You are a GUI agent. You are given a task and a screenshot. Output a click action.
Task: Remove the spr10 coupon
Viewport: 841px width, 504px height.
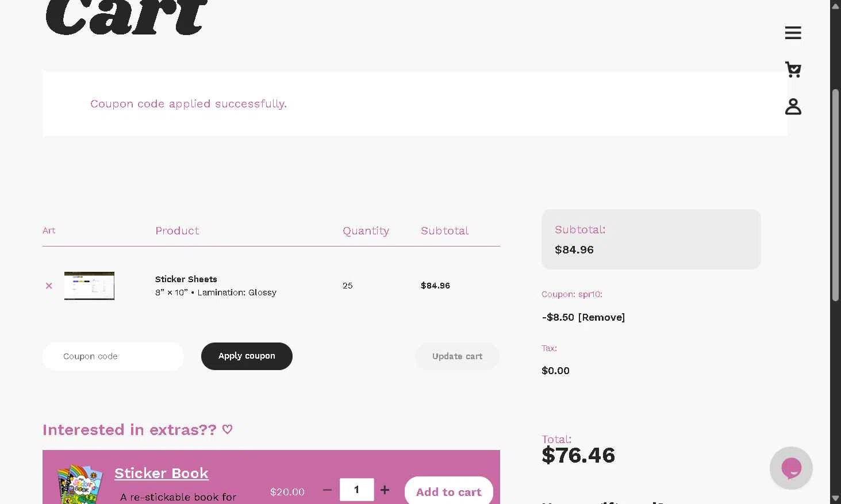(601, 317)
